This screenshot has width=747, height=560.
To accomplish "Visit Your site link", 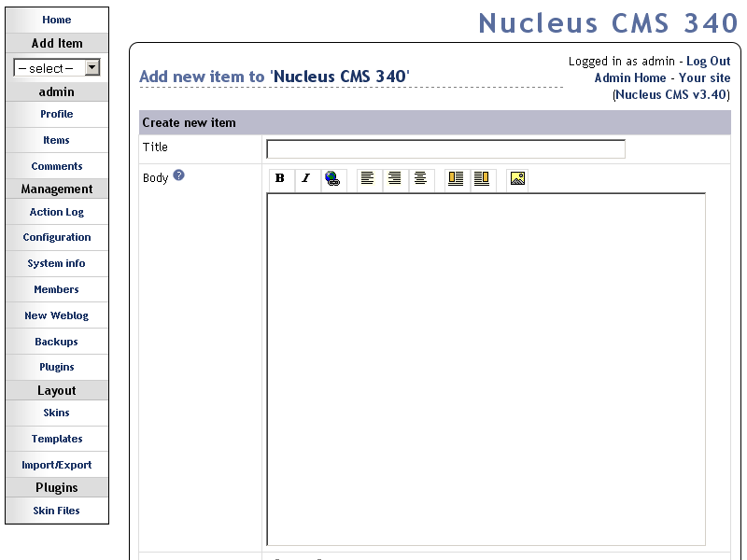I will pyautogui.click(x=704, y=78).
